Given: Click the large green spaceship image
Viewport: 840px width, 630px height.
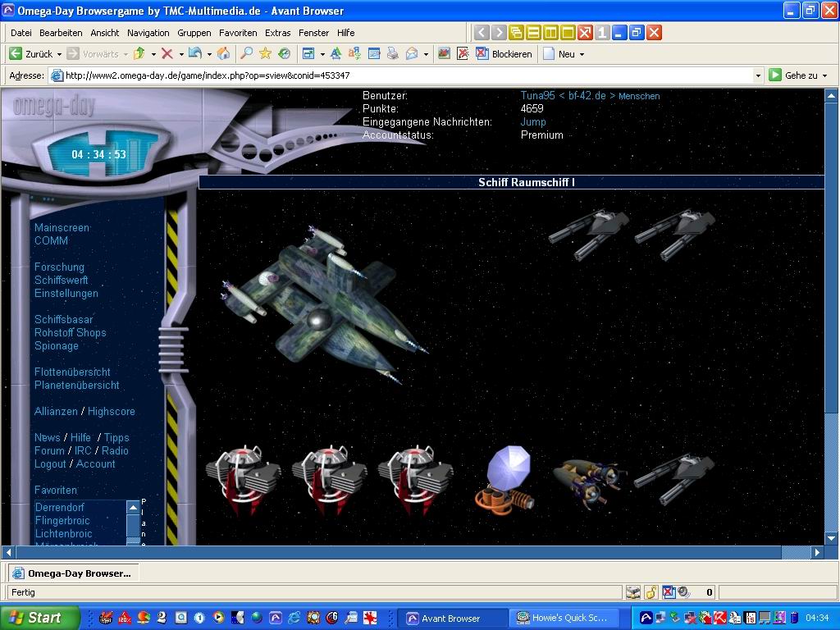Looking at the screenshot, I should coord(323,304).
